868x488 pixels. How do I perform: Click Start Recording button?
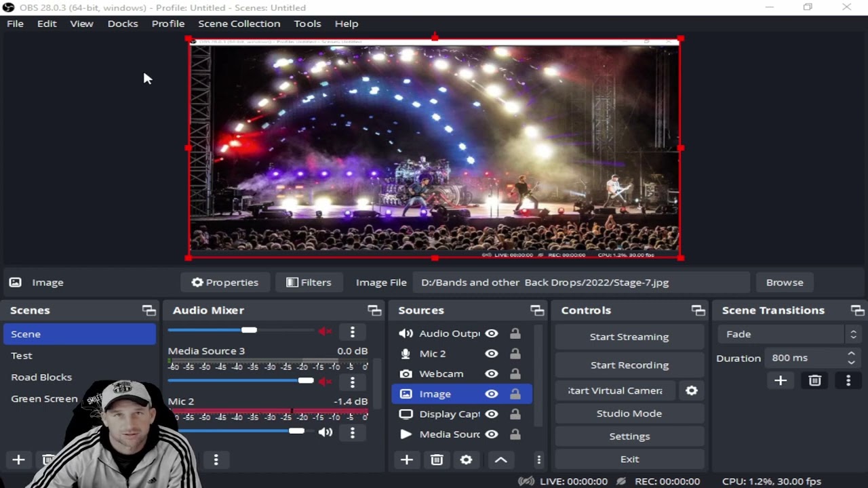[x=629, y=365]
